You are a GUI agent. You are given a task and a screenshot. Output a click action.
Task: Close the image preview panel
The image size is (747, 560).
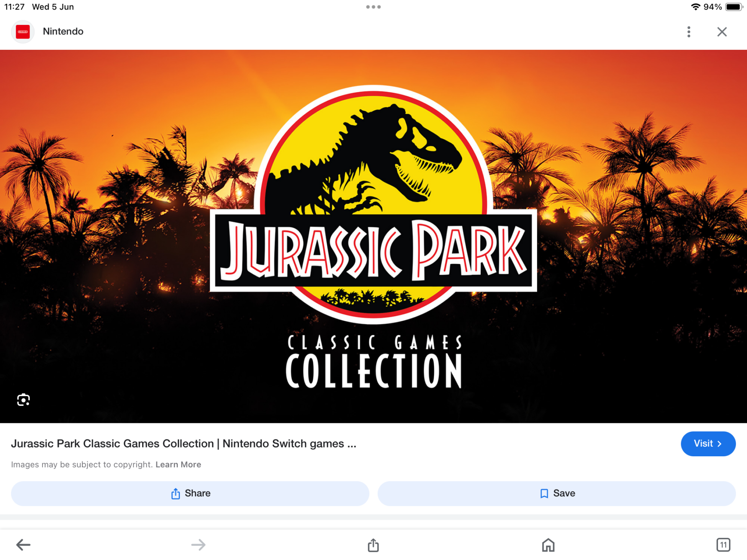point(722,32)
